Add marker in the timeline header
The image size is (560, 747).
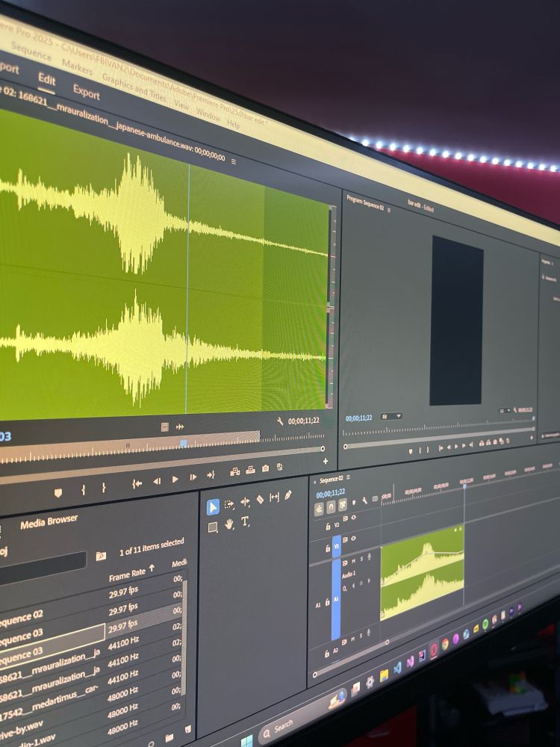[x=353, y=502]
